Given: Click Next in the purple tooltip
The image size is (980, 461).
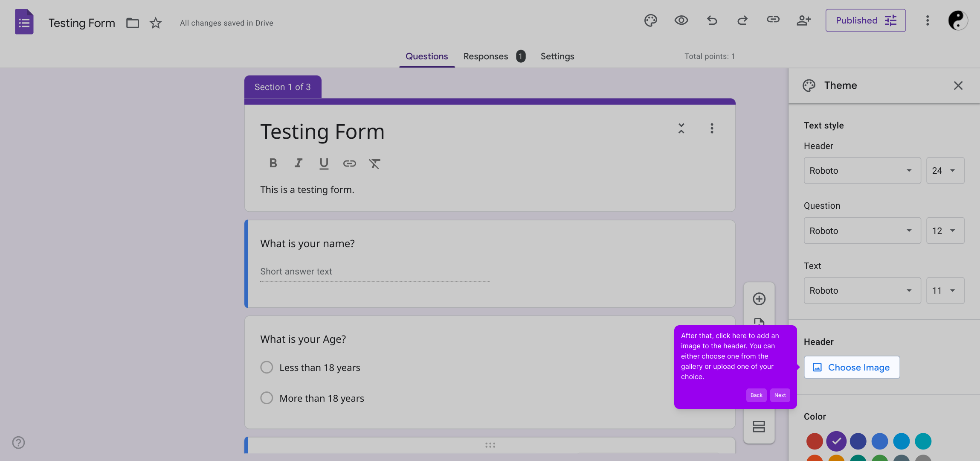Looking at the screenshot, I should pos(780,395).
